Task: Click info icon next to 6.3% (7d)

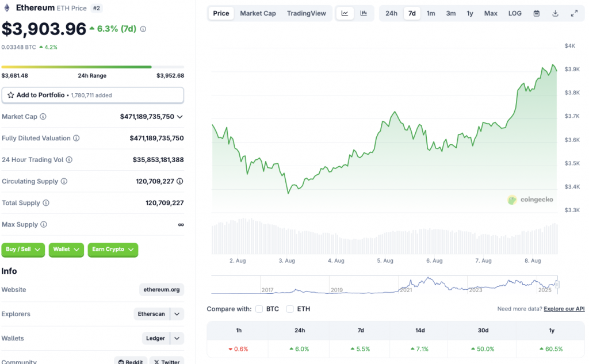Action: pos(143,29)
